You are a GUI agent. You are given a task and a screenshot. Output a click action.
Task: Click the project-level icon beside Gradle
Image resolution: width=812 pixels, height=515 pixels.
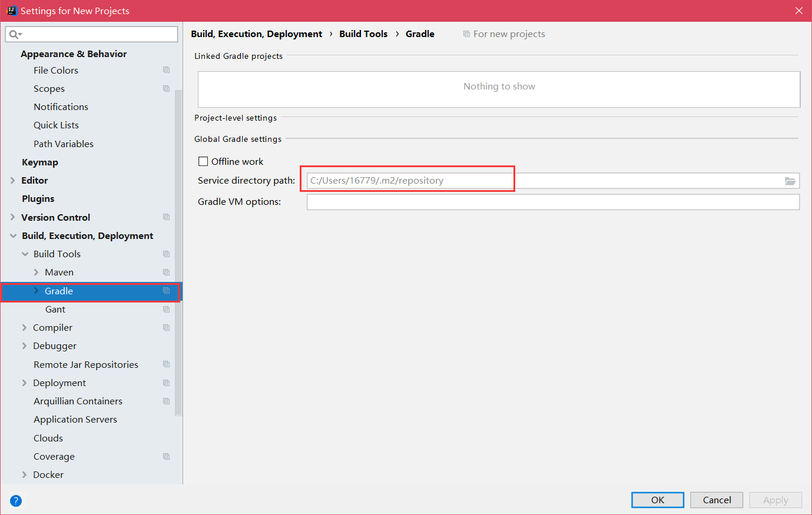click(166, 291)
